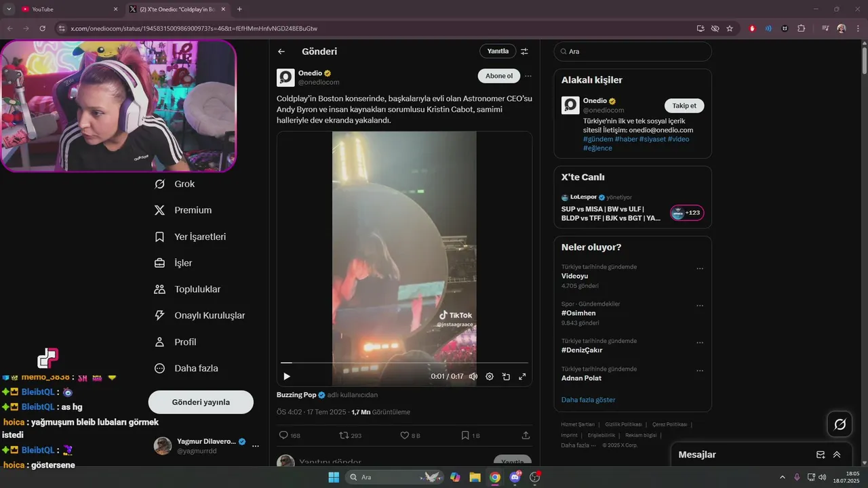Mute the video with the speaker icon
868x488 pixels.
coord(473,376)
